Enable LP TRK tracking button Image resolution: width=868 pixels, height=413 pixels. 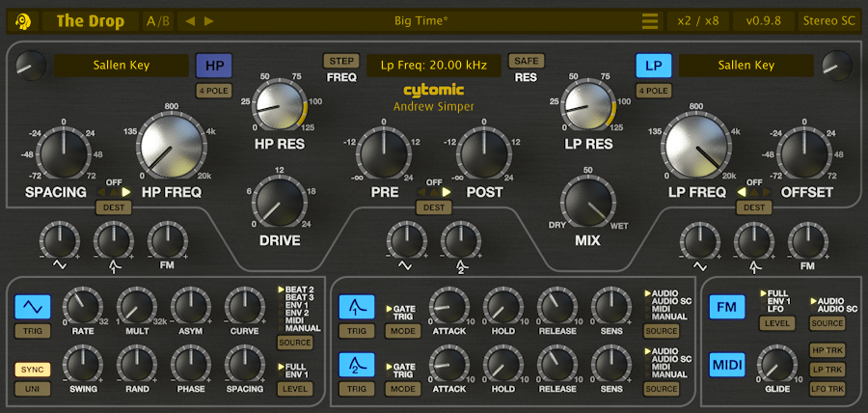click(827, 370)
